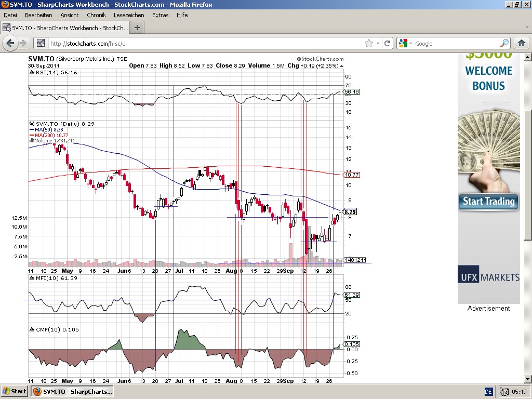532x399 pixels.
Task: Bookmark this page with the star icon
Action: (x=368, y=44)
